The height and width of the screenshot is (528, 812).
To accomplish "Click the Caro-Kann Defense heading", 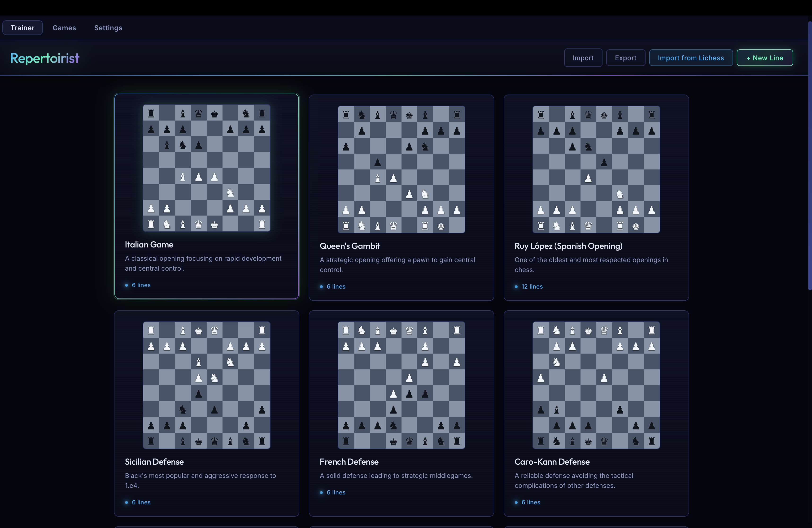I will [552, 462].
